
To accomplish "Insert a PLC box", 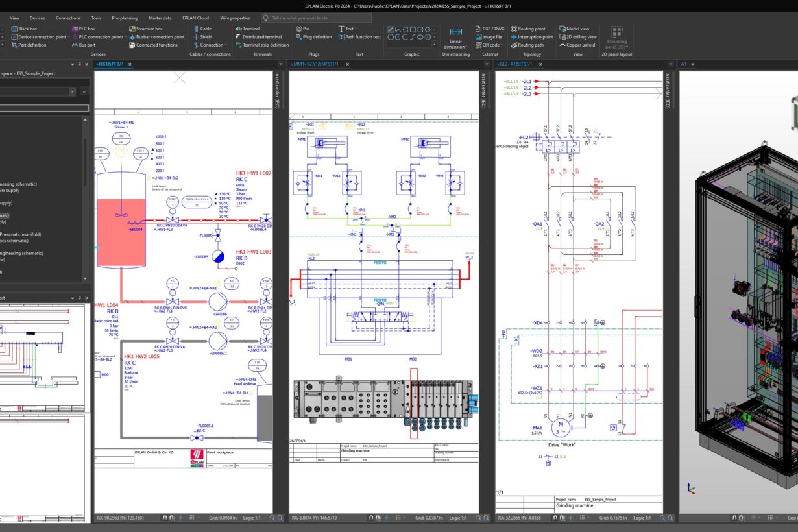I will pyautogui.click(x=83, y=29).
